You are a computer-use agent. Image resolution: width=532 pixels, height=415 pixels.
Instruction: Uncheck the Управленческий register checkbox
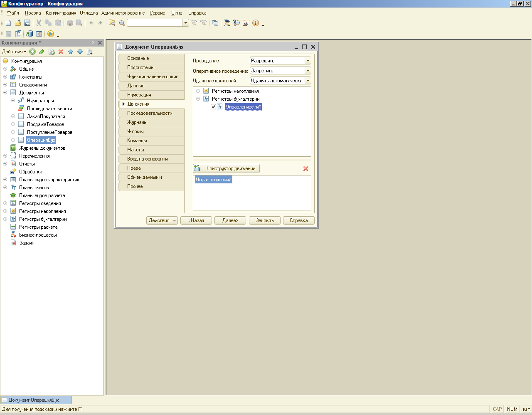pyautogui.click(x=213, y=107)
